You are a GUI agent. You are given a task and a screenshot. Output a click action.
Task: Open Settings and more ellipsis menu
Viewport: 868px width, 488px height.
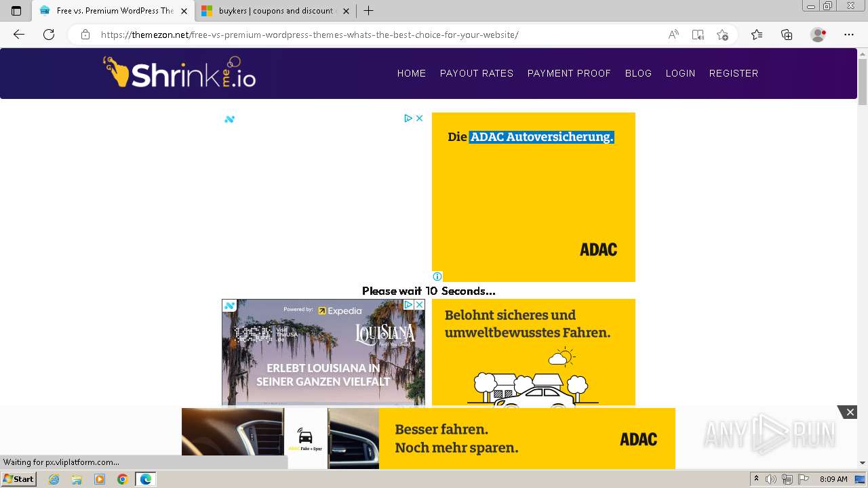point(849,35)
